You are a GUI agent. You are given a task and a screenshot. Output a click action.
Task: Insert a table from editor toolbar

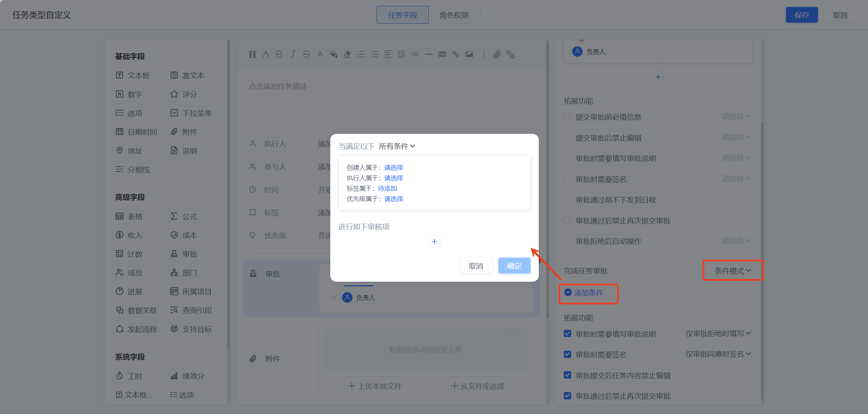coord(442,54)
